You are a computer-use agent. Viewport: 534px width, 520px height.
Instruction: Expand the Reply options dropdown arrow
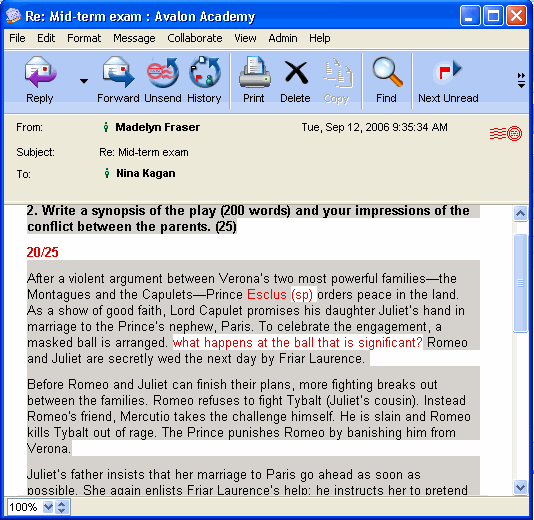tap(84, 81)
